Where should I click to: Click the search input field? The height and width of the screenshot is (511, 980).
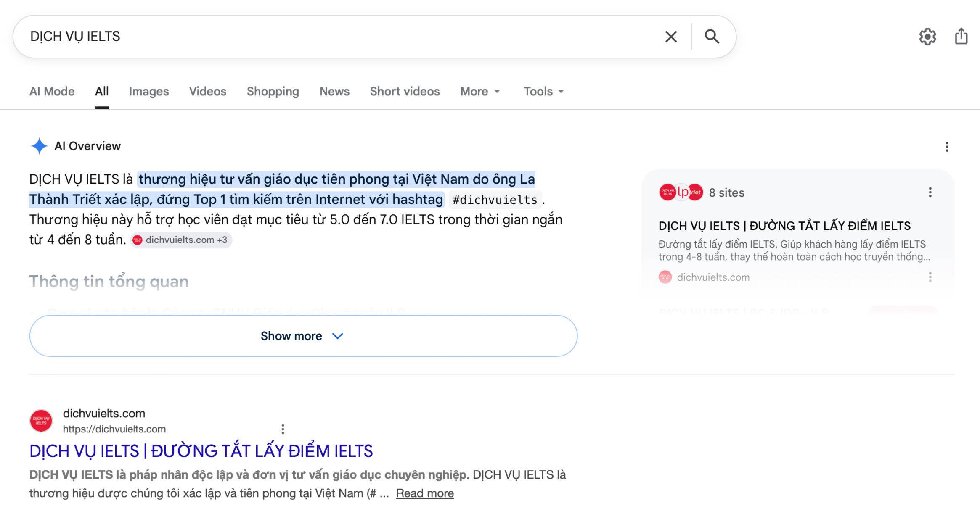[341, 37]
